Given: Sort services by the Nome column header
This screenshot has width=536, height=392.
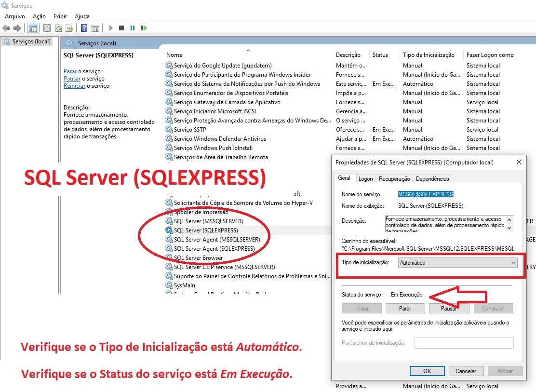Looking at the screenshot, I should click(174, 55).
